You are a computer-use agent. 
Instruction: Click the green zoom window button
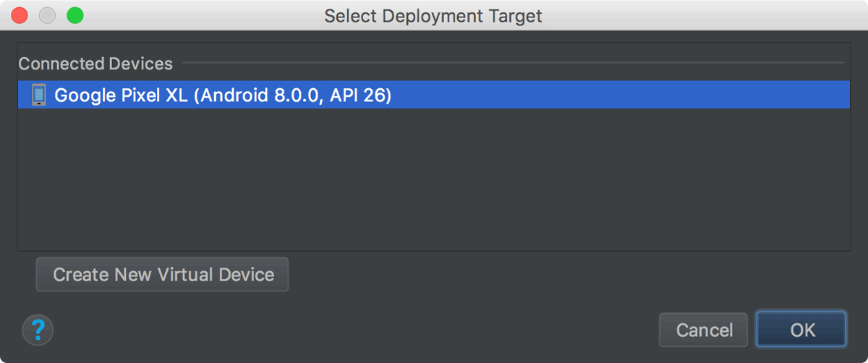pos(75,15)
